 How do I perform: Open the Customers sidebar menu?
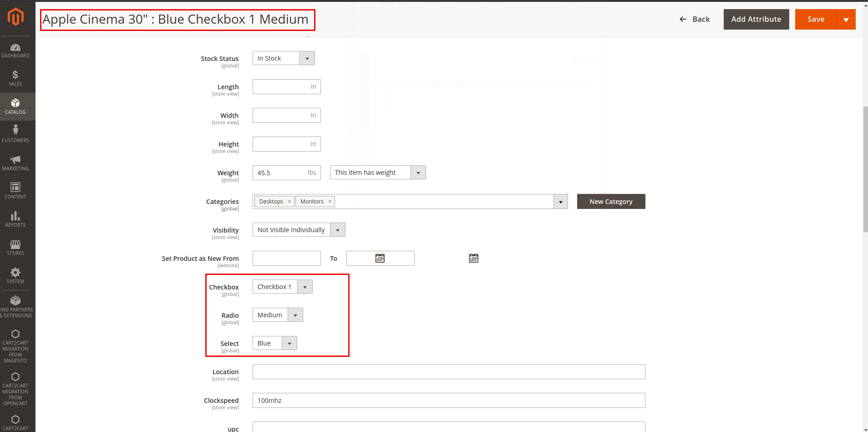[x=15, y=135]
